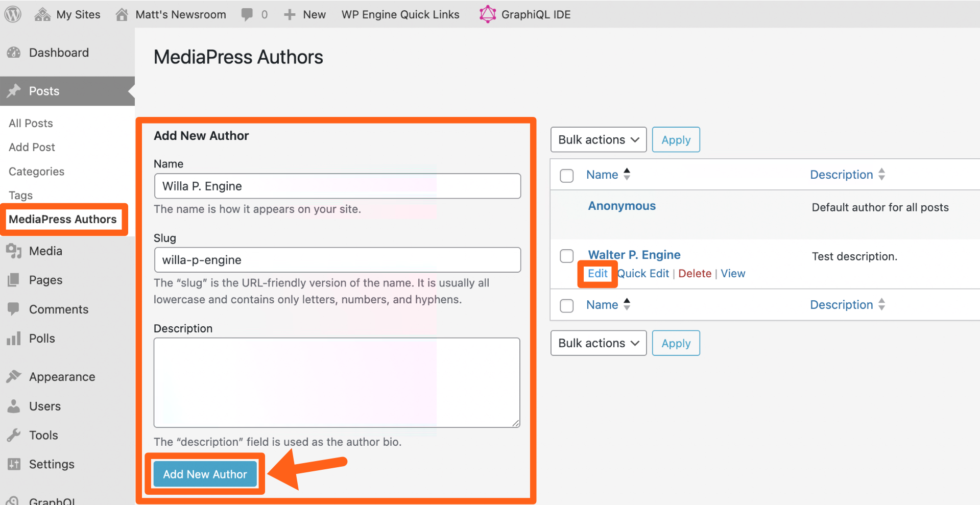The height and width of the screenshot is (505, 980).
Task: Check the select-all box in table header
Action: coord(566,175)
